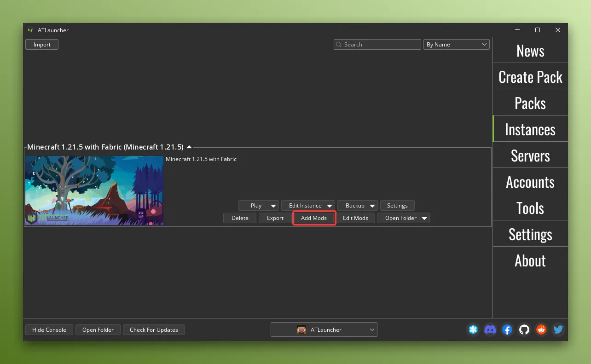
Task: Click the Add Mods button
Action: coord(314,218)
